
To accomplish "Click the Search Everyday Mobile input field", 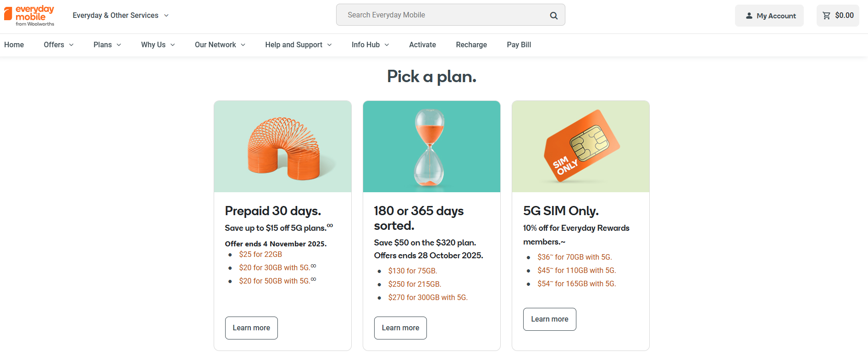I will 436,15.
